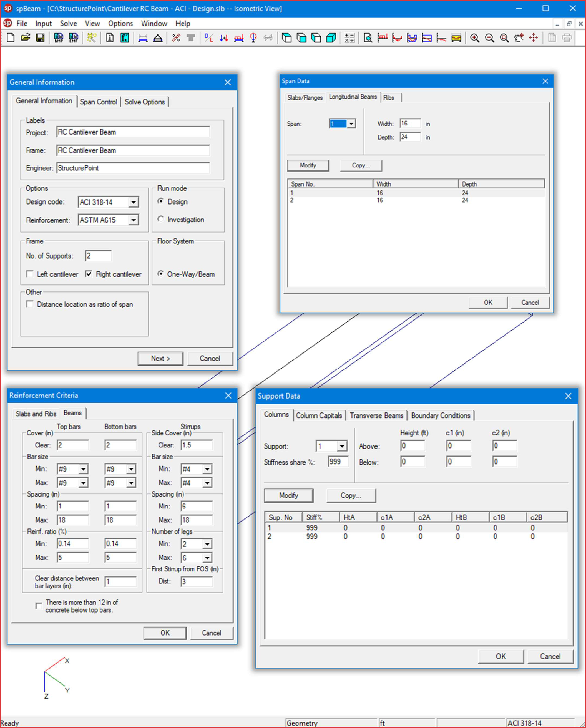Toggle Distance location as ratio of span
Viewport: 586px width, 728px height.
point(30,304)
